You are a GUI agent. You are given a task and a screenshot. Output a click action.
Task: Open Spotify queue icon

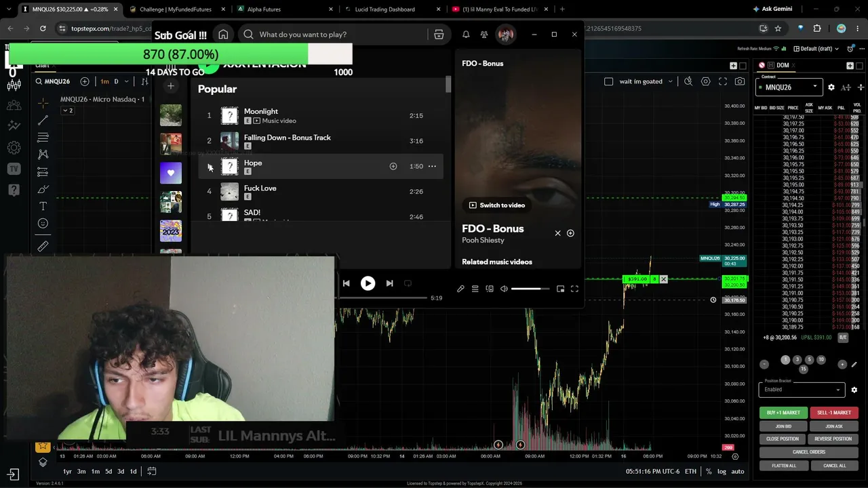(x=475, y=289)
